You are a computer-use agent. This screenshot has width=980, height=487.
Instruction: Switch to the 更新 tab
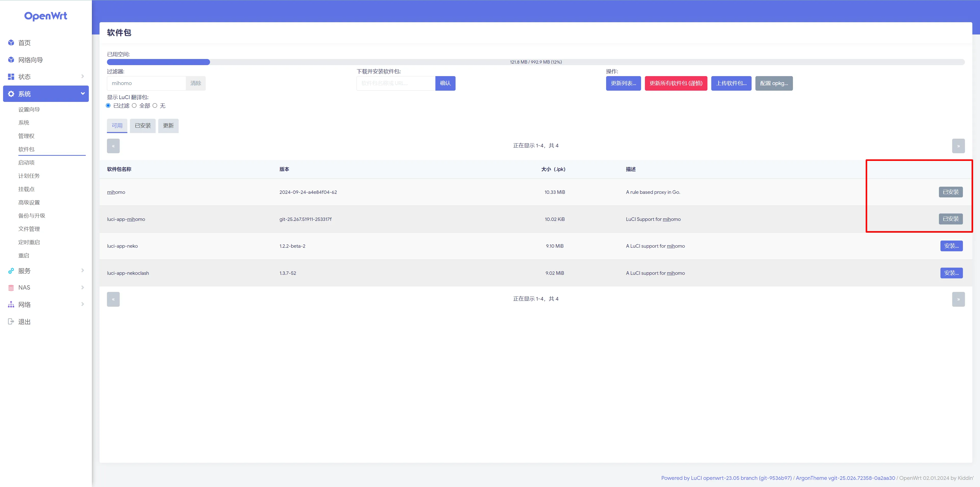[x=168, y=126]
